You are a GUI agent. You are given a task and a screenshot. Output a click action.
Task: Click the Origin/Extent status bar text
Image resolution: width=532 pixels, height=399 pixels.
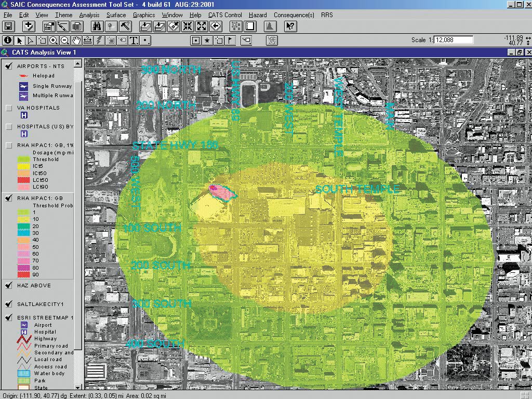point(84,395)
